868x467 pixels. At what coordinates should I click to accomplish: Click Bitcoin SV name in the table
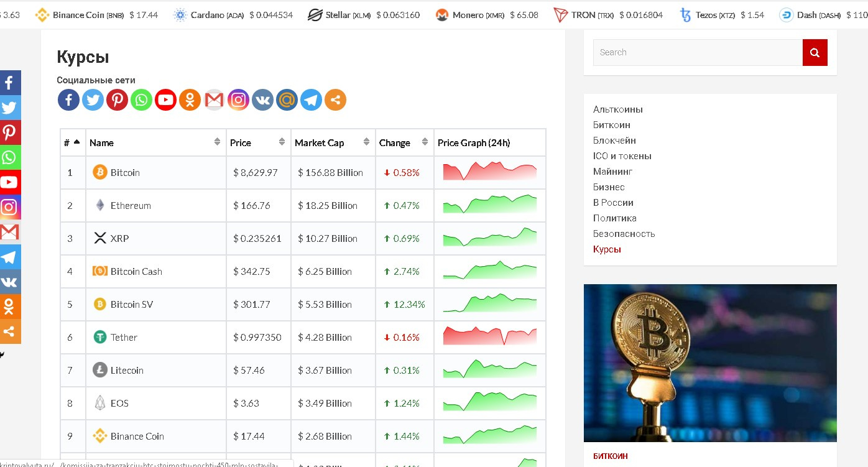tap(132, 304)
